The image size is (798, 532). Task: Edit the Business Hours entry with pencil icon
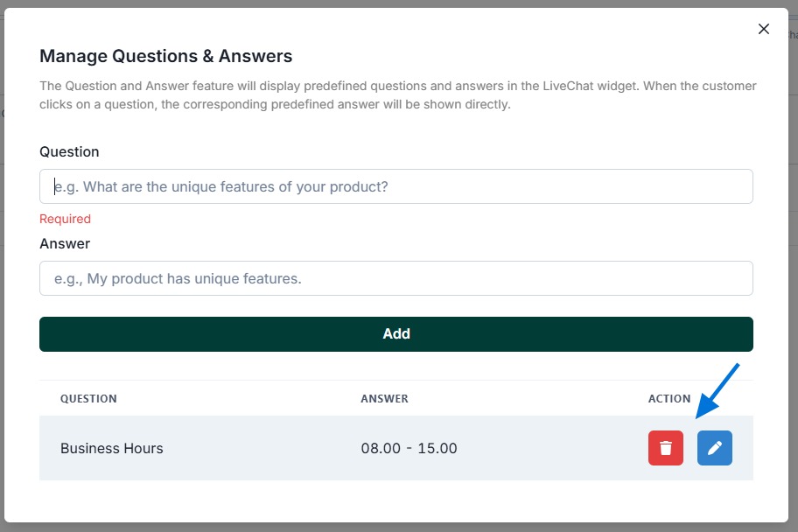(x=714, y=448)
